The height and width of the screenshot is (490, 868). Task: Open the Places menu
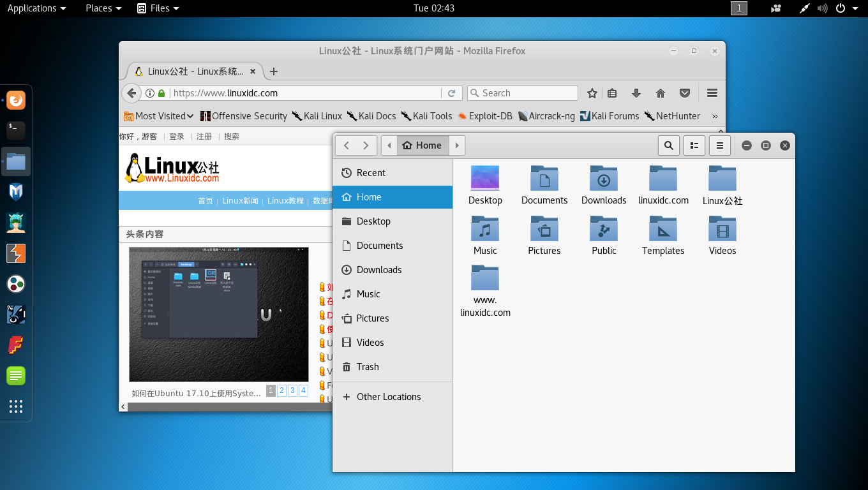pyautogui.click(x=103, y=8)
